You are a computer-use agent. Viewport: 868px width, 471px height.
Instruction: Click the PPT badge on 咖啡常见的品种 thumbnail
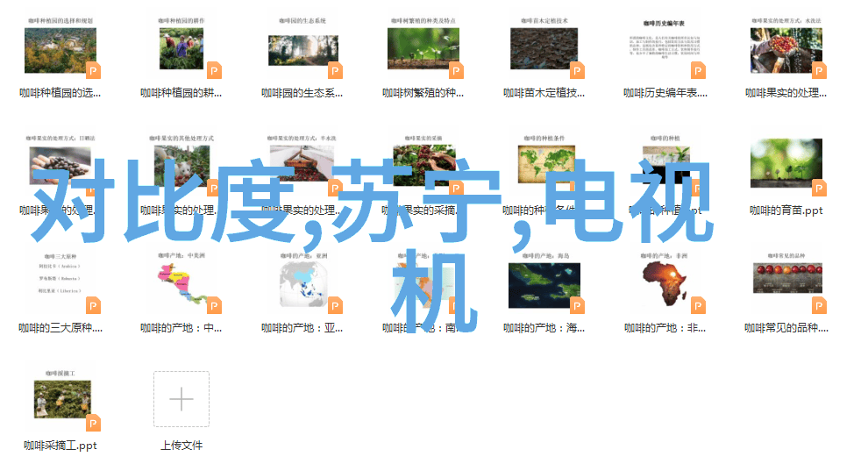819,305
